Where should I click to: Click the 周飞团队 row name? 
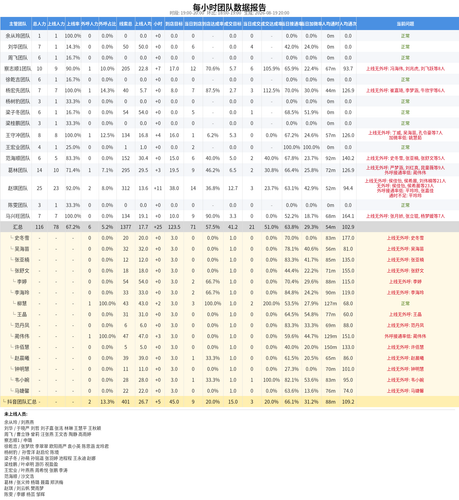click(x=18, y=58)
